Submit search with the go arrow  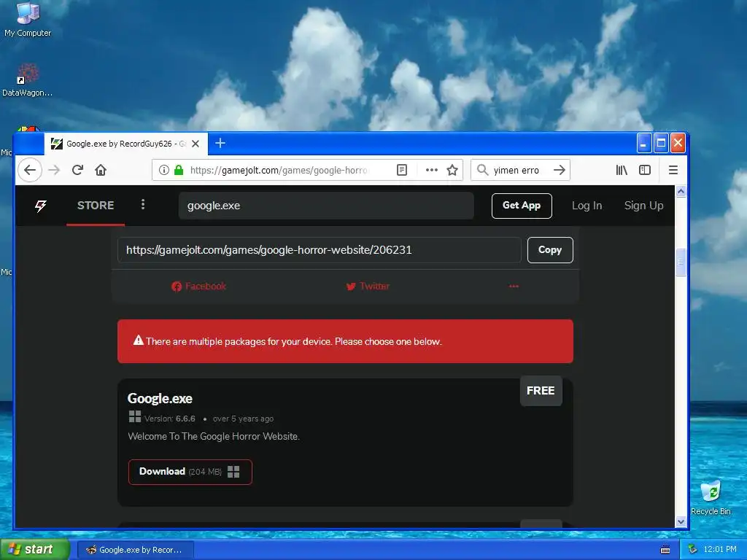pos(560,170)
